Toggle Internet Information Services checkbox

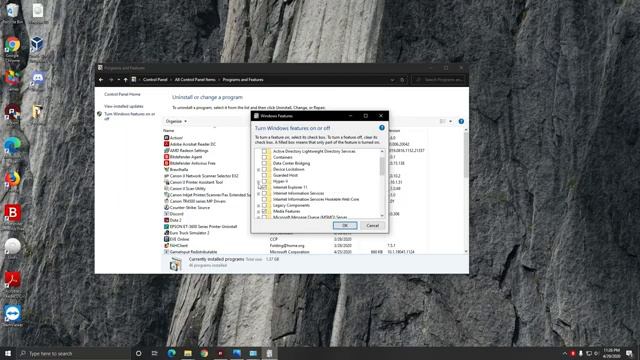pos(264,193)
